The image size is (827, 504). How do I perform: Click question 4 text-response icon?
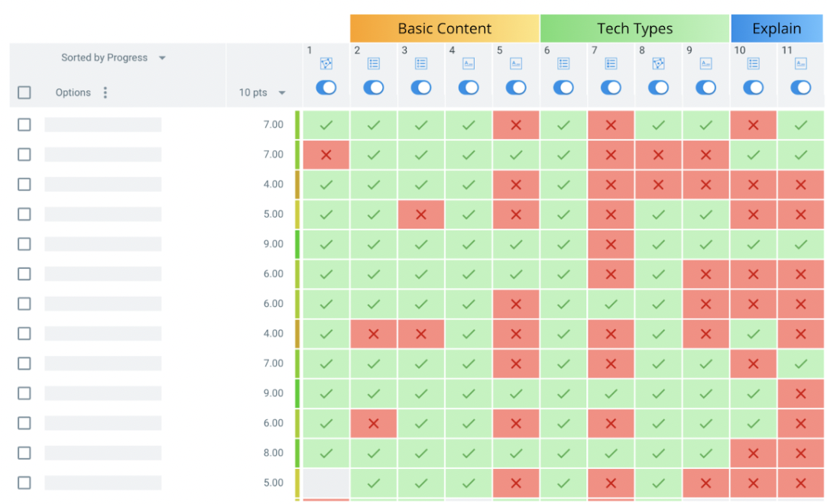coord(469,64)
